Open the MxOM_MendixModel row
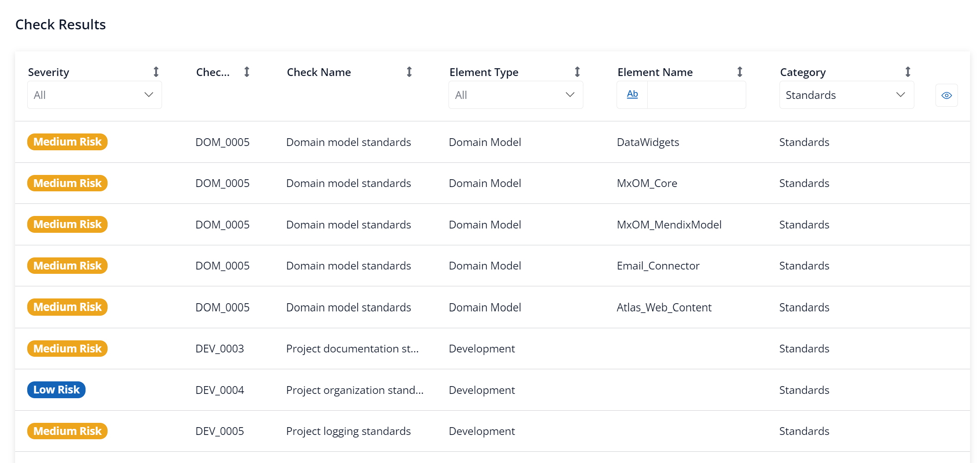This screenshot has width=980, height=463. [x=669, y=225]
